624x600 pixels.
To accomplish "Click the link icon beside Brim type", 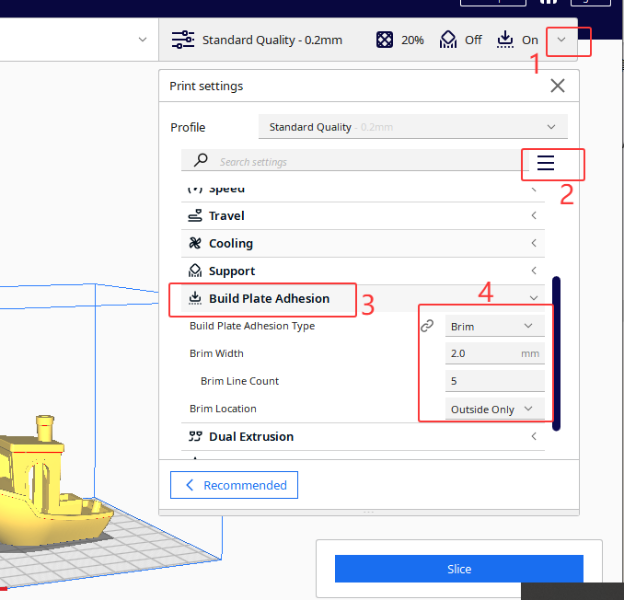I will 428,326.
